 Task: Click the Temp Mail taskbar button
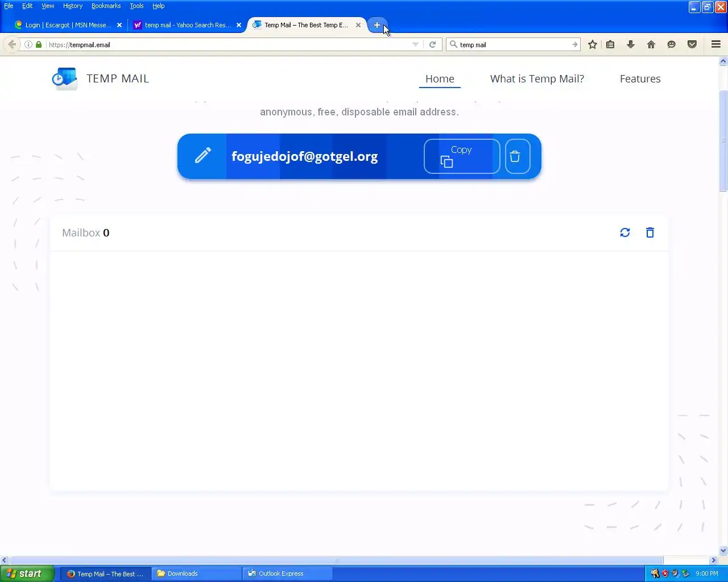click(x=106, y=573)
